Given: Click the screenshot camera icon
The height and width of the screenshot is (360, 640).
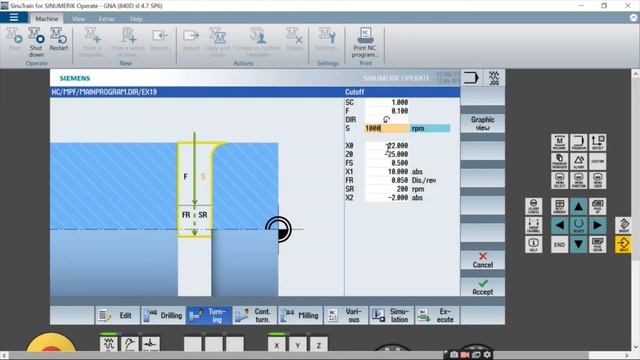Looking at the screenshot, I should (453, 355).
